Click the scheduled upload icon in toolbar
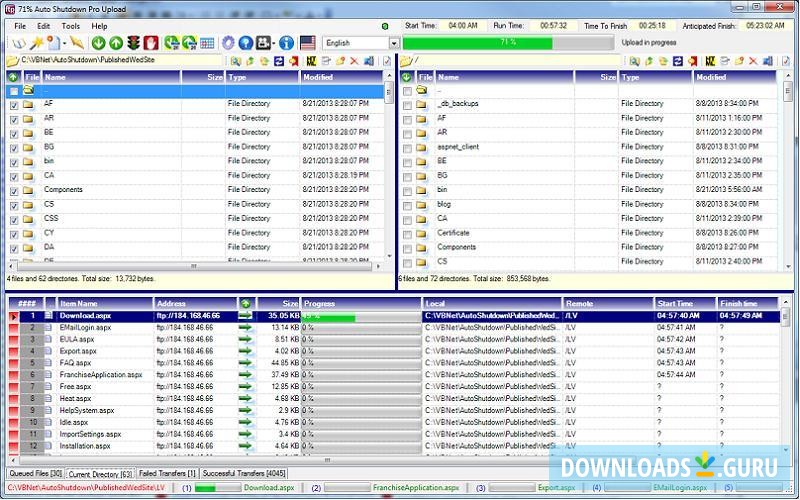Viewport: 800px width, 500px height. pyautogui.click(x=189, y=43)
